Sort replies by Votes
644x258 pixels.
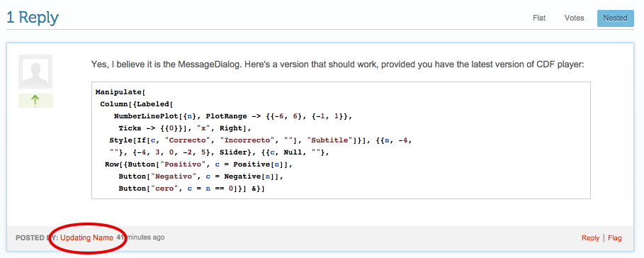(574, 18)
